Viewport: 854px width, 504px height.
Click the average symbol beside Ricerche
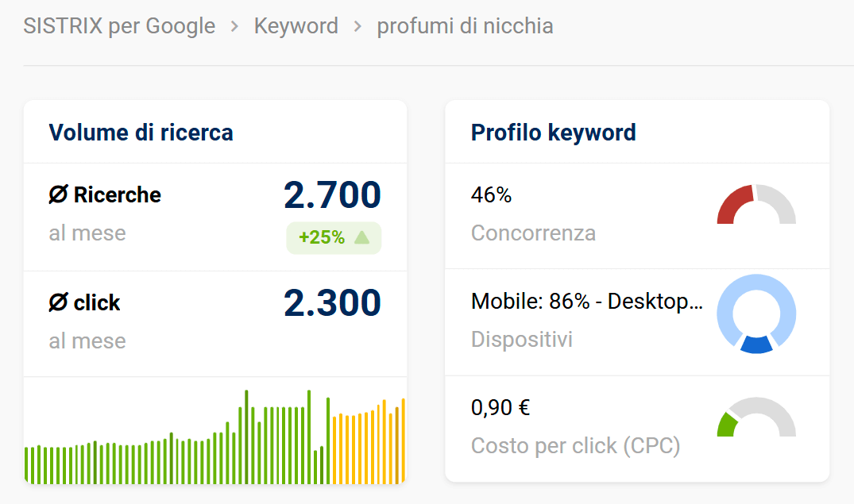coord(58,195)
